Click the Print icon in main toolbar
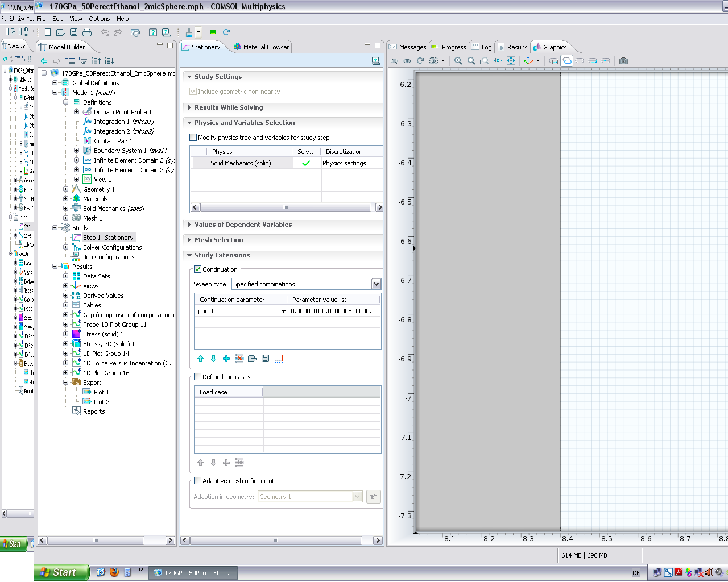The width and height of the screenshot is (728, 582). 87,32
